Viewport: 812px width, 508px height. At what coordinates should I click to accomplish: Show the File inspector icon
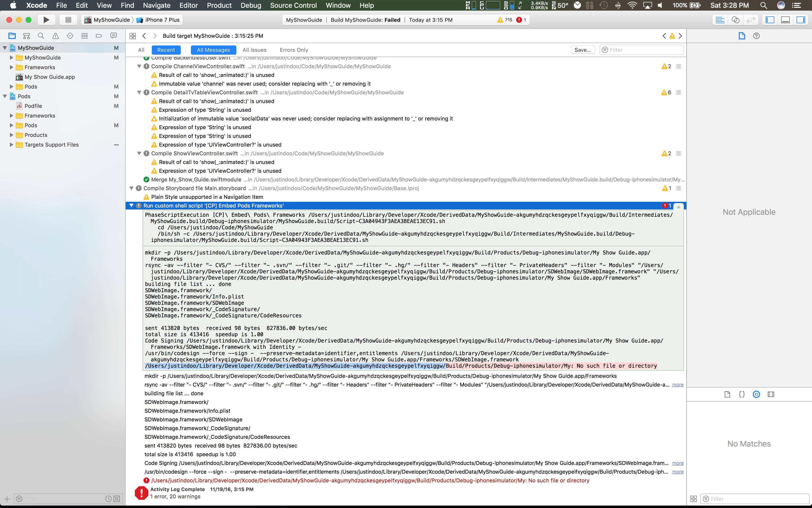coord(741,36)
